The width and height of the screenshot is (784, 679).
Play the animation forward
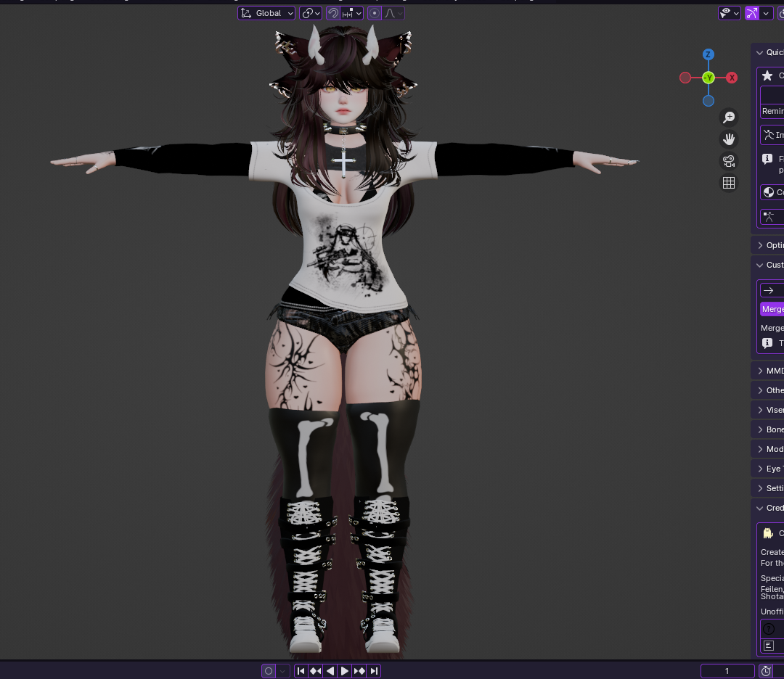coord(345,671)
